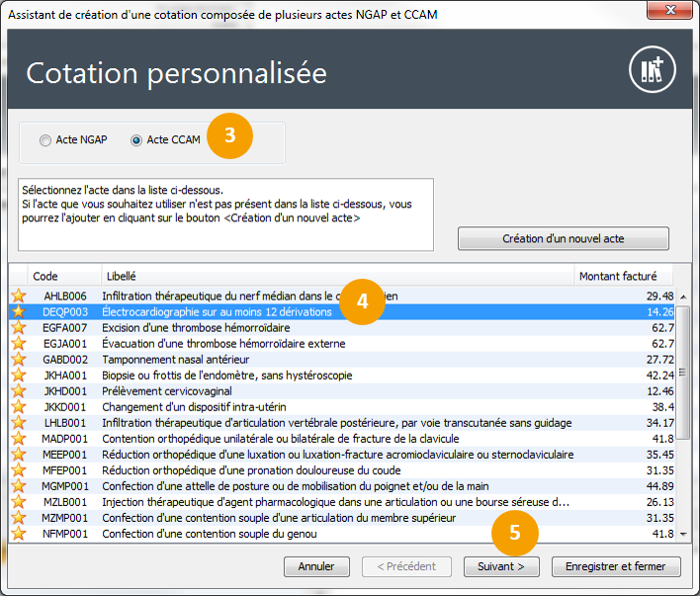The image size is (700, 596).
Task: Click star icon for GABD002 row
Action: [17, 359]
